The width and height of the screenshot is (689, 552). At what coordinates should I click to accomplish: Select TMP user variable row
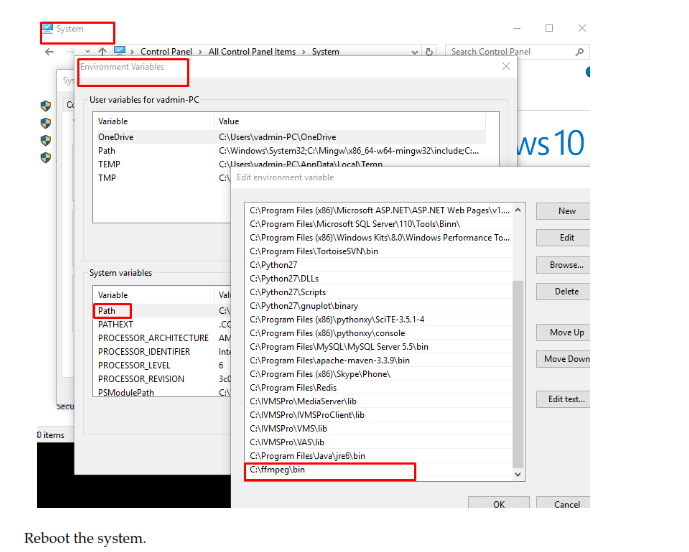tap(163, 178)
